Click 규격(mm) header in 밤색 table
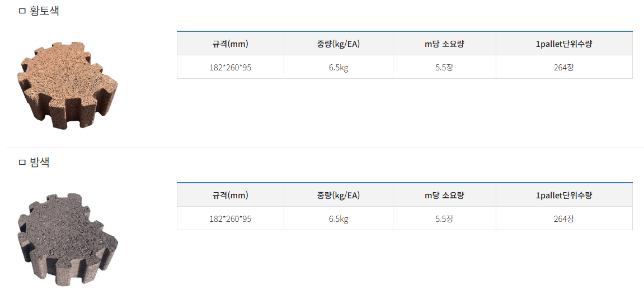 point(231,196)
